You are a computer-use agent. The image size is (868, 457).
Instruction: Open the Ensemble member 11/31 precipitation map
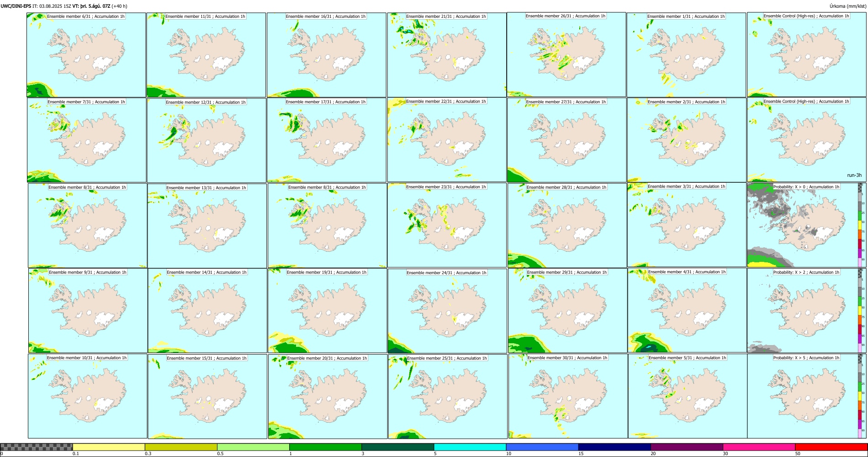[x=206, y=55]
